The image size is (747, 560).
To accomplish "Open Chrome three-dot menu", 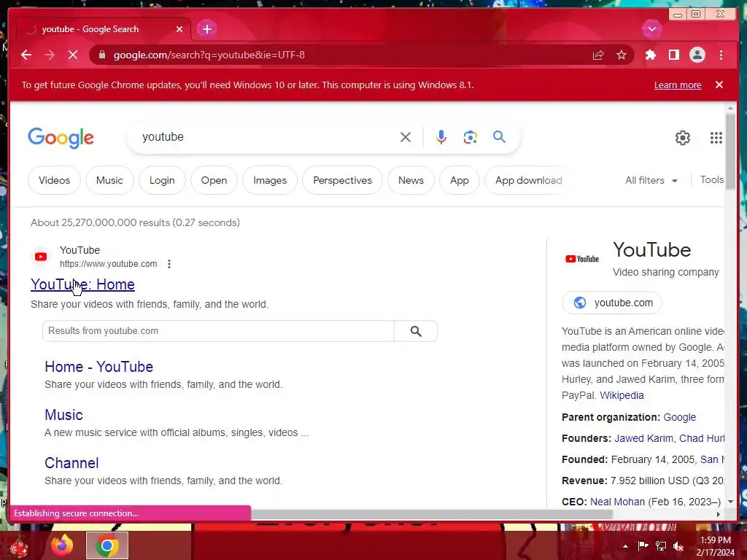I will [721, 55].
